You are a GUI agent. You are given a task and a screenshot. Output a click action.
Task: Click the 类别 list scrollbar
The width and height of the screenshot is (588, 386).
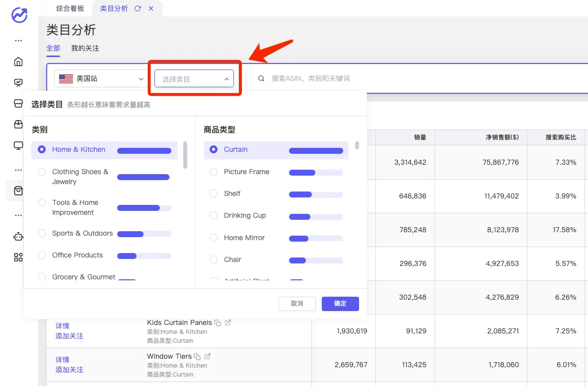[x=185, y=155]
